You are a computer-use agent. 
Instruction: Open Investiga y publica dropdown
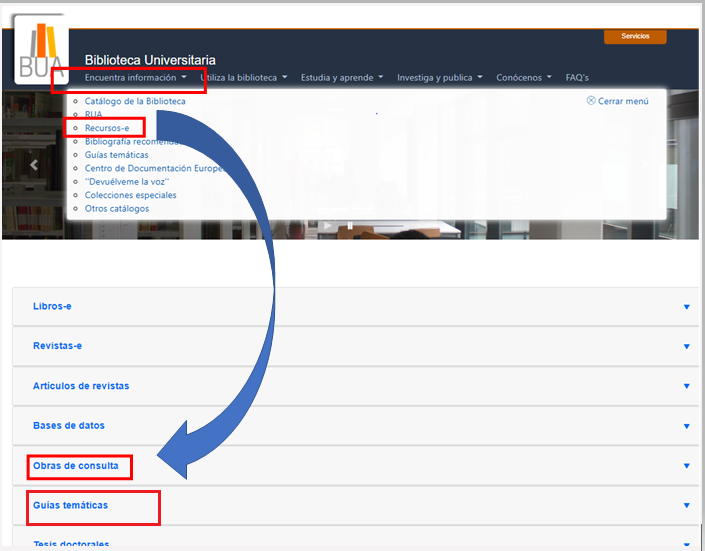coord(439,78)
